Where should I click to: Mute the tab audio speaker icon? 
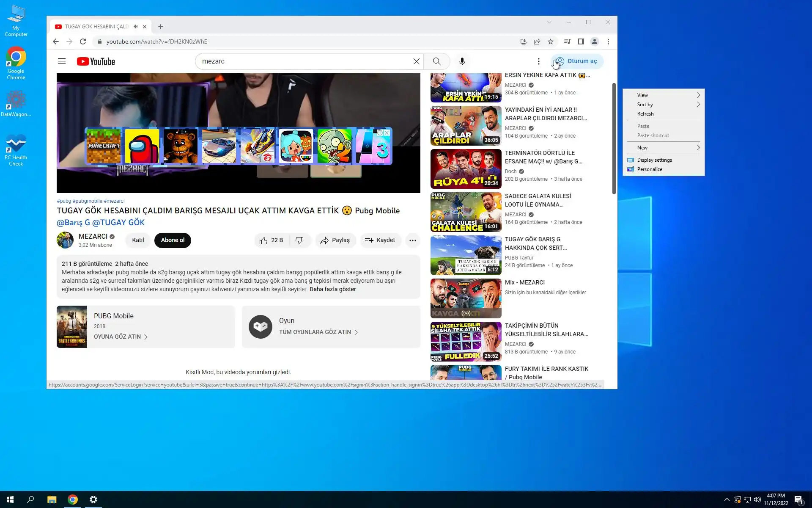(135, 26)
